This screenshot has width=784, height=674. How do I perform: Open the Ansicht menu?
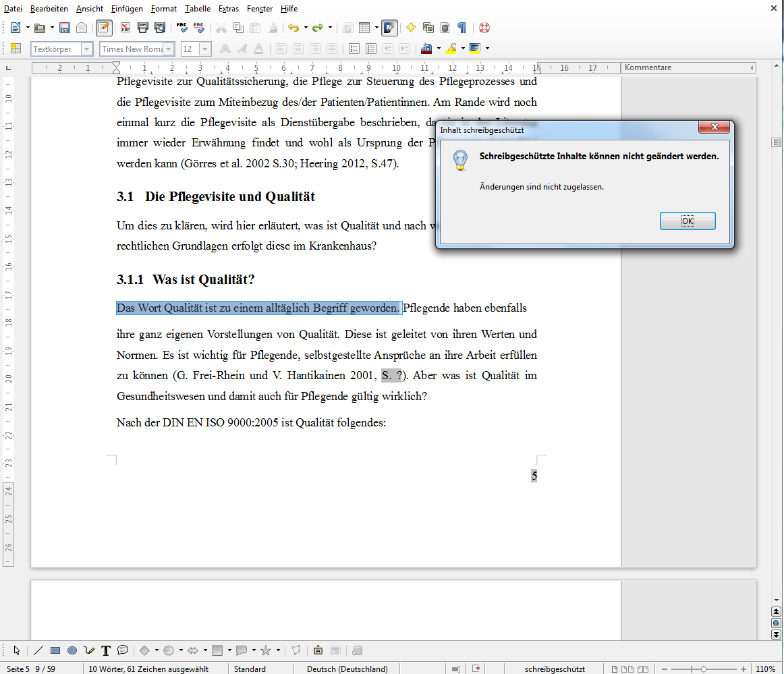[90, 9]
